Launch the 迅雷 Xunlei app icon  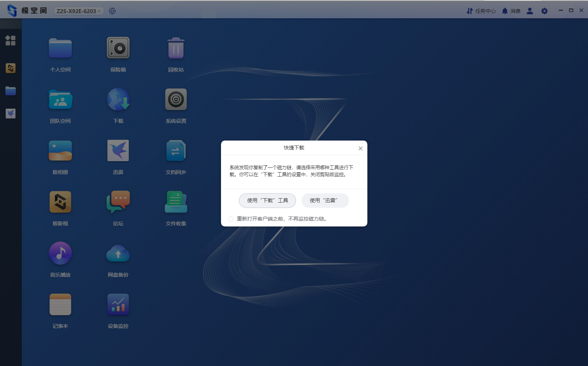pos(118,151)
